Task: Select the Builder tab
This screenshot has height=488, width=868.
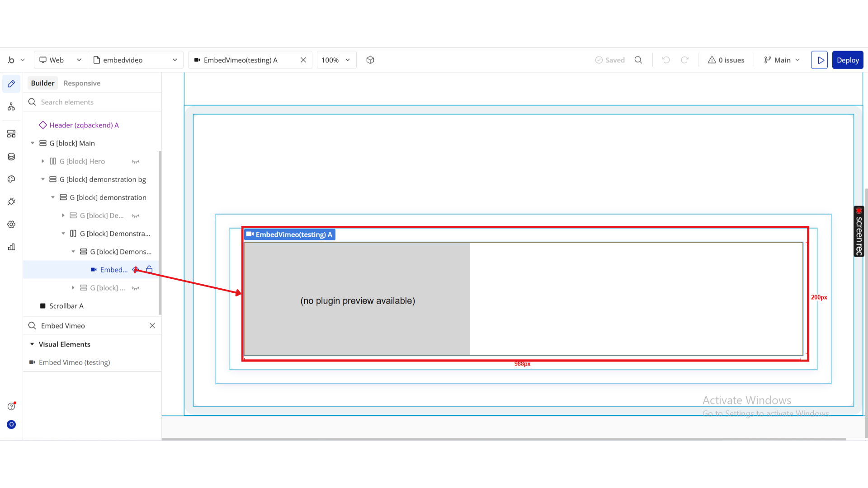Action: 42,83
